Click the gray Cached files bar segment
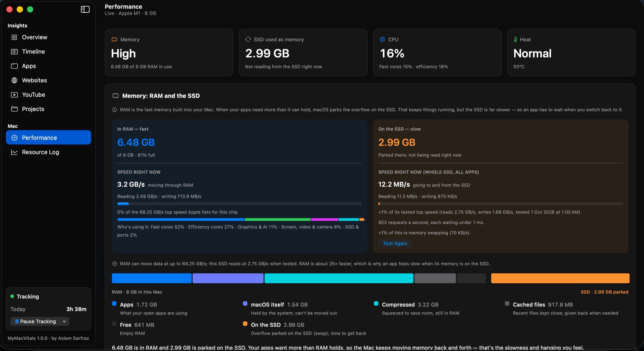Screen dimensions: 644x351 435,278
